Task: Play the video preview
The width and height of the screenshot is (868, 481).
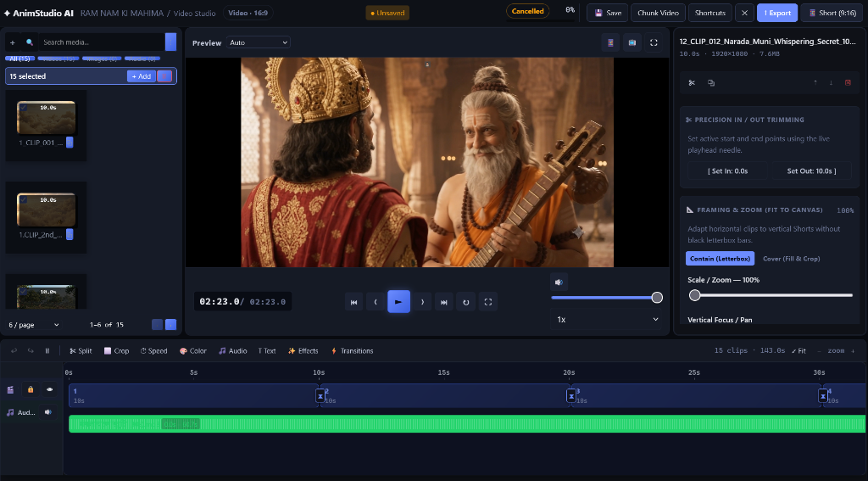Action: 398,301
